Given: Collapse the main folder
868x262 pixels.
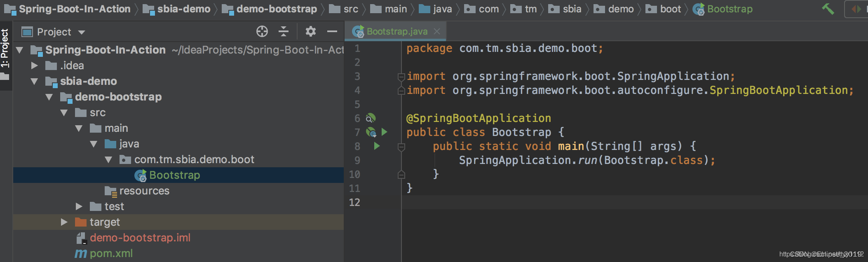Looking at the screenshot, I should click(x=79, y=129).
